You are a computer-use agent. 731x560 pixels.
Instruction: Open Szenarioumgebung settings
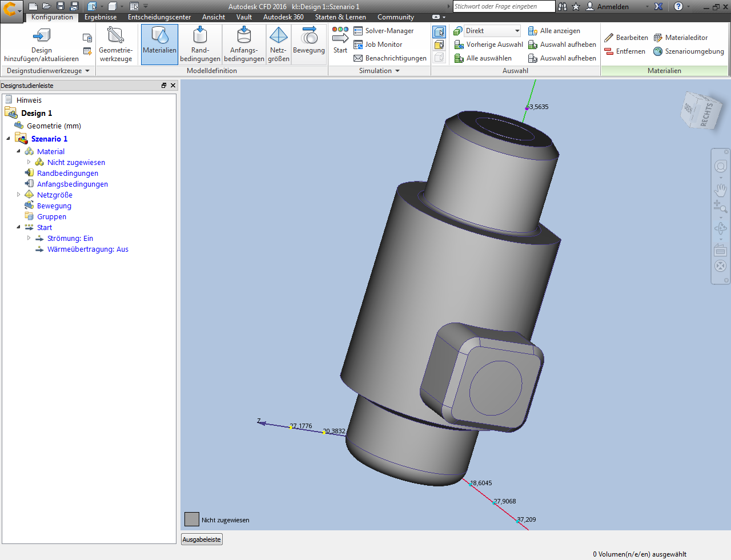click(689, 51)
